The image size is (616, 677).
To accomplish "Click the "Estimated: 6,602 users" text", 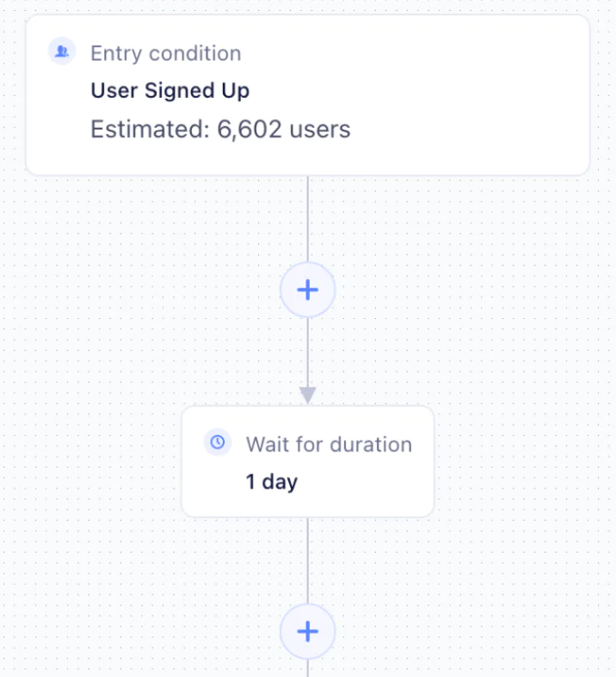I will (220, 130).
